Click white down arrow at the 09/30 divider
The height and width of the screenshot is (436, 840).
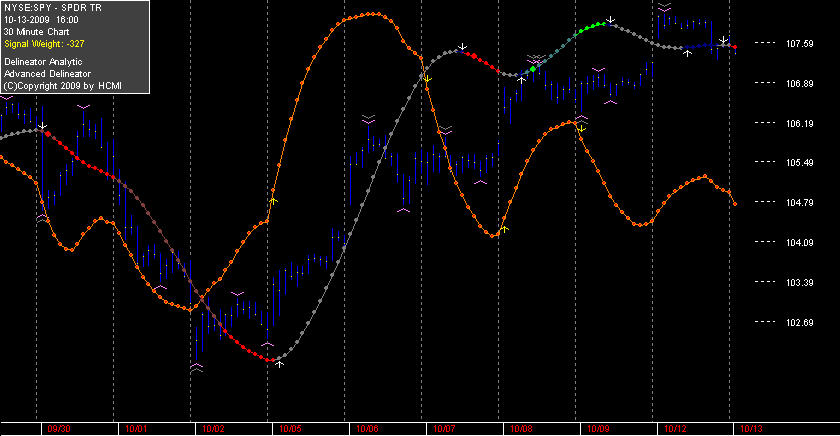click(42, 126)
